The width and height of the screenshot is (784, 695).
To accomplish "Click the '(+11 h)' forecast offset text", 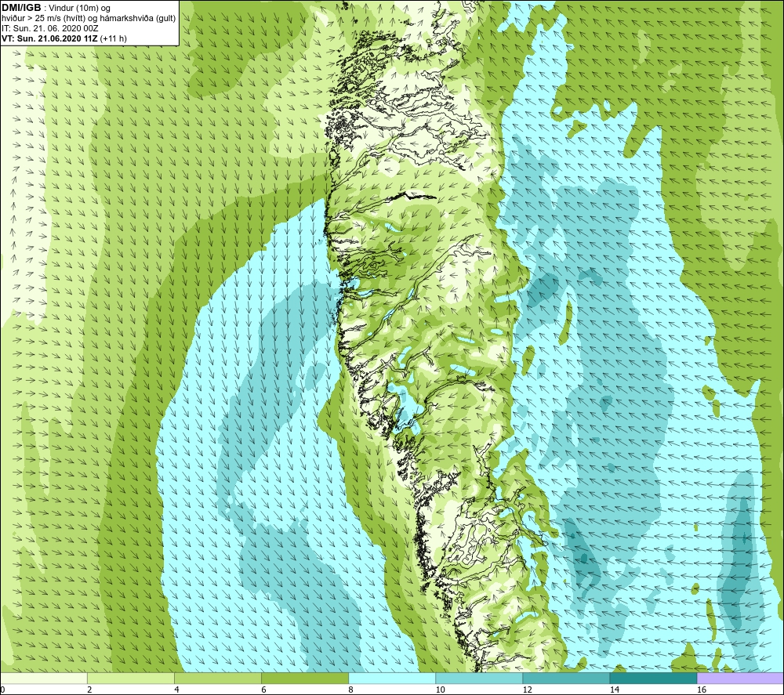I will coord(114,38).
